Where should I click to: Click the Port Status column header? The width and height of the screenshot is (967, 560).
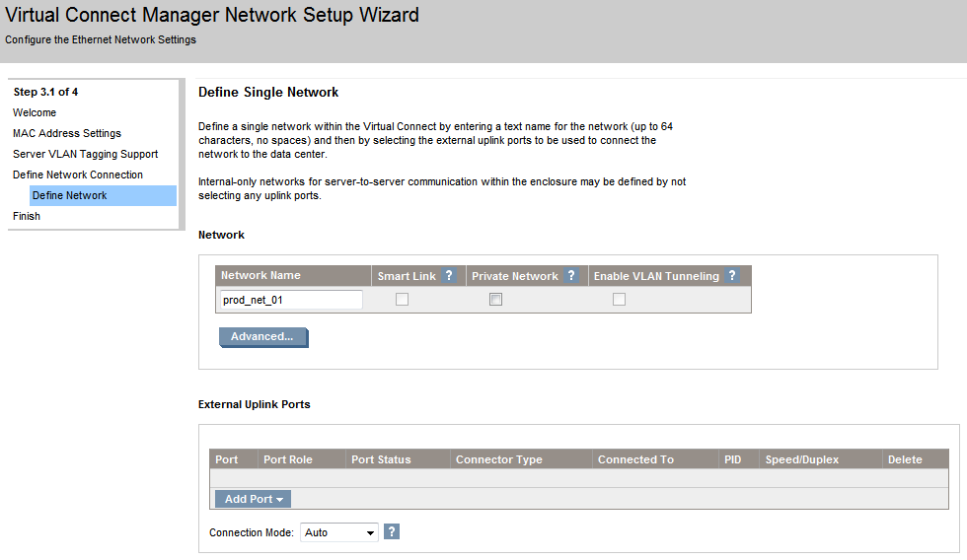tap(381, 459)
